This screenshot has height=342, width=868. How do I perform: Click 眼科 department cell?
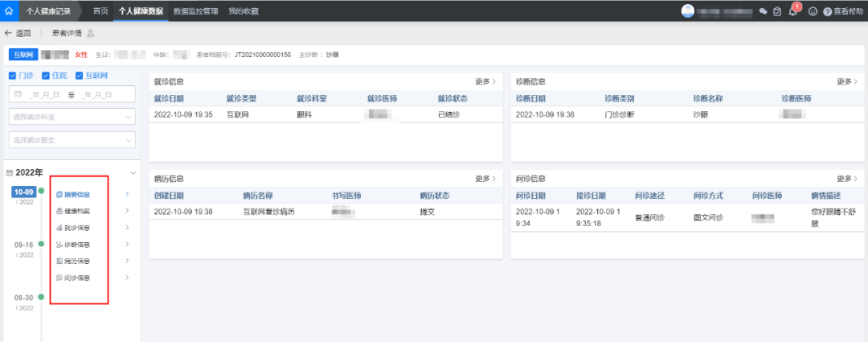point(304,115)
